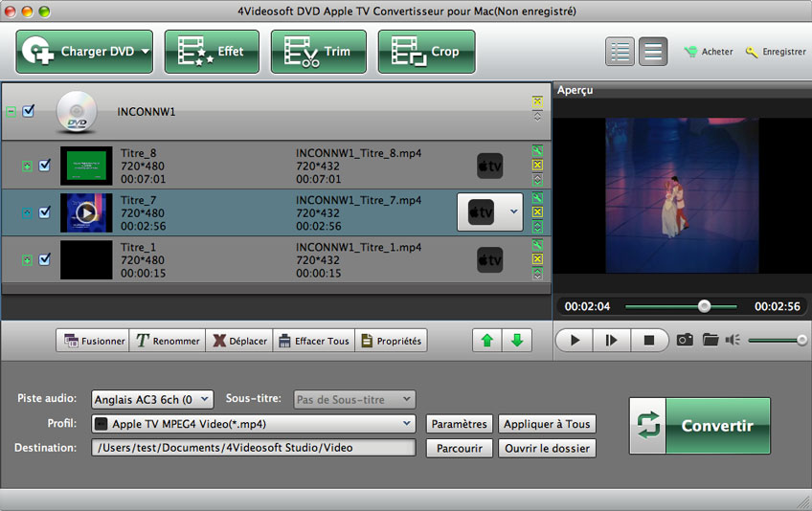The height and width of the screenshot is (511, 812).
Task: Uncheck the INCONNW1 disc checkbox
Action: coord(28,111)
